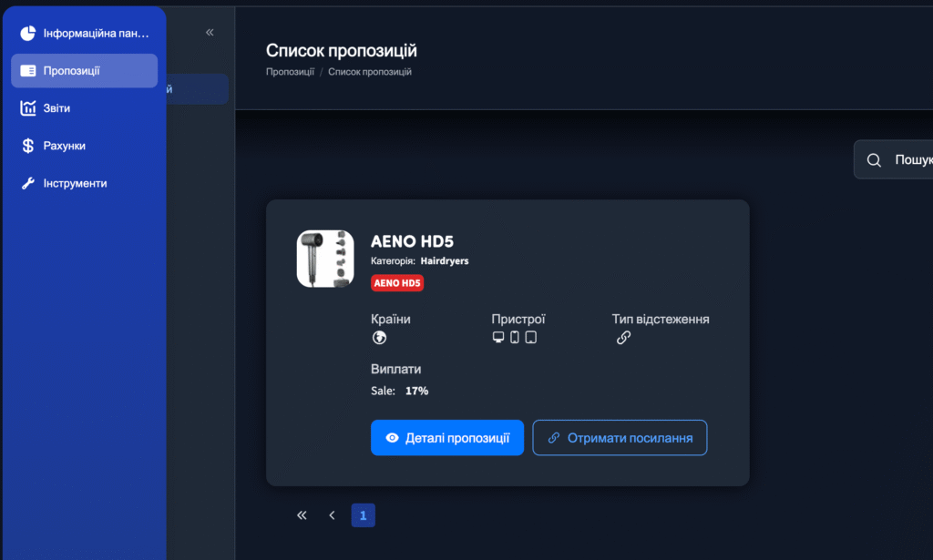
Task: Click the link icon under Тип відстеження
Action: pos(623,338)
